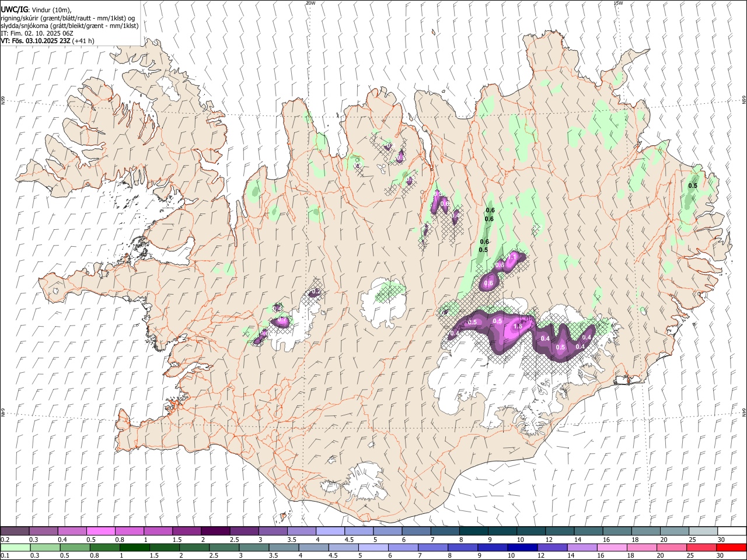Image resolution: width=747 pixels, height=560 pixels.
Task: Click '3.5' label in lower green legend row
Action: (x=273, y=555)
